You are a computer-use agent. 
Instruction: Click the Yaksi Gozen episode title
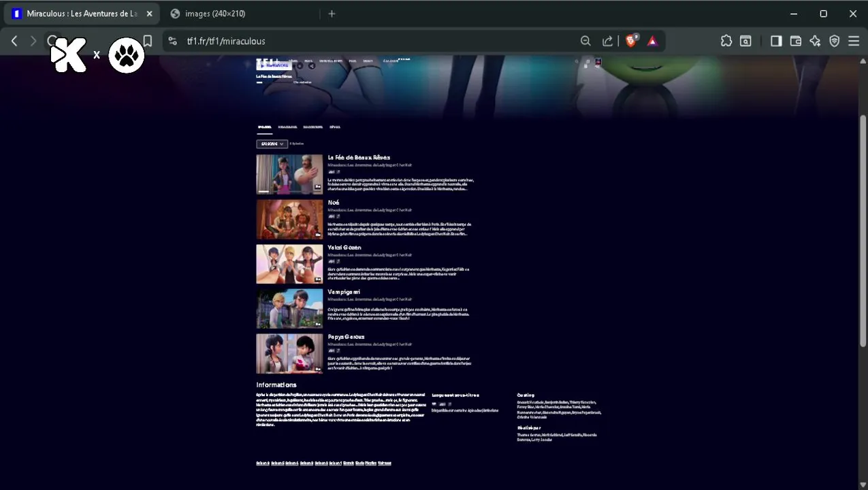click(x=344, y=247)
